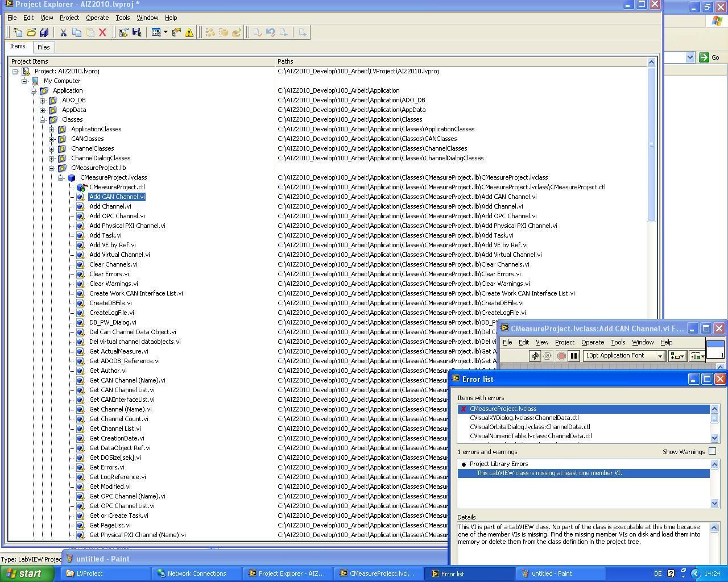The width and height of the screenshot is (728, 582).
Task: Open the 13pt Application Font dropdown
Action: pos(660,356)
